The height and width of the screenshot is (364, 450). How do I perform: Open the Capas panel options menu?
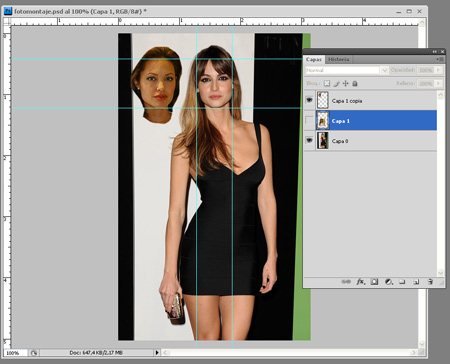(x=440, y=59)
